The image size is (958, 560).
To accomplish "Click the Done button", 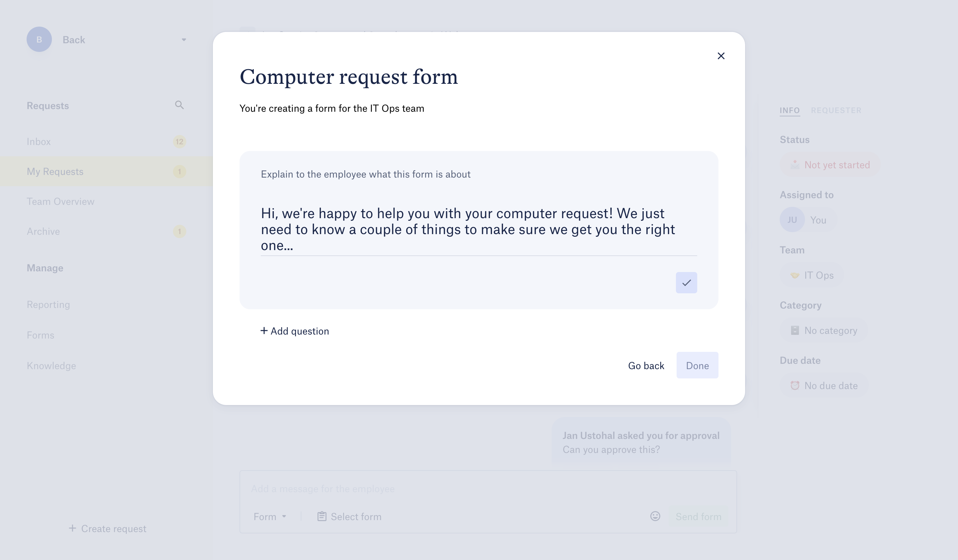I will [697, 365].
